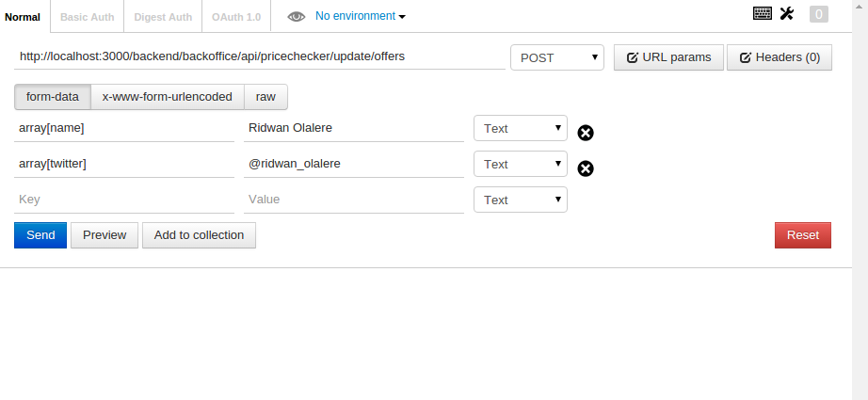This screenshot has width=868, height=400.
Task: Select the form-data body type
Action: (53, 97)
